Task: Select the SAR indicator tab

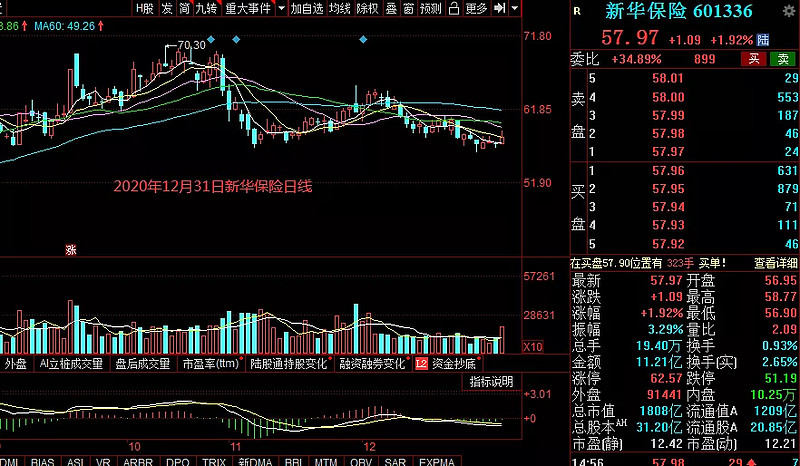Action: pyautogui.click(x=395, y=461)
